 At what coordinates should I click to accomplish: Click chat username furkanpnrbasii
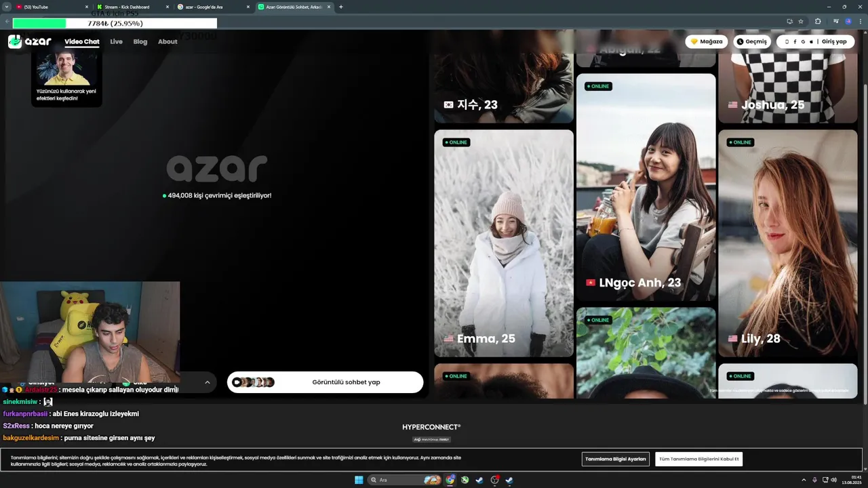25,414
